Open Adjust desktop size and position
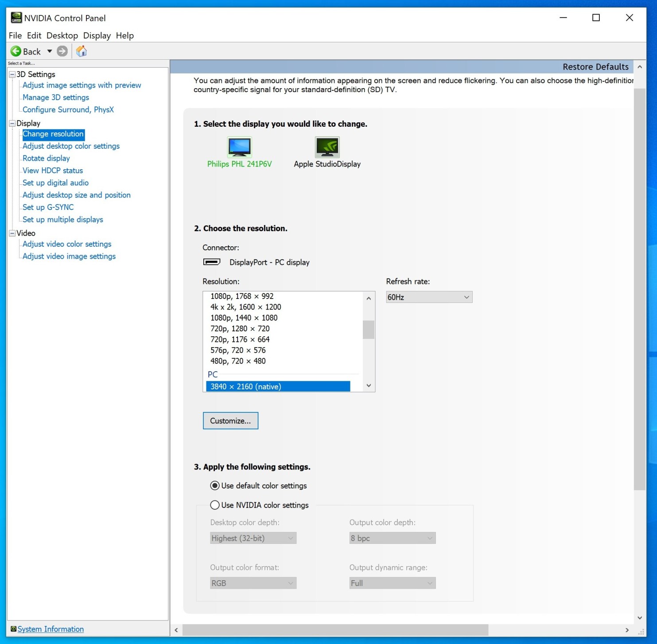Screen dimensions: 657x644 coord(77,195)
